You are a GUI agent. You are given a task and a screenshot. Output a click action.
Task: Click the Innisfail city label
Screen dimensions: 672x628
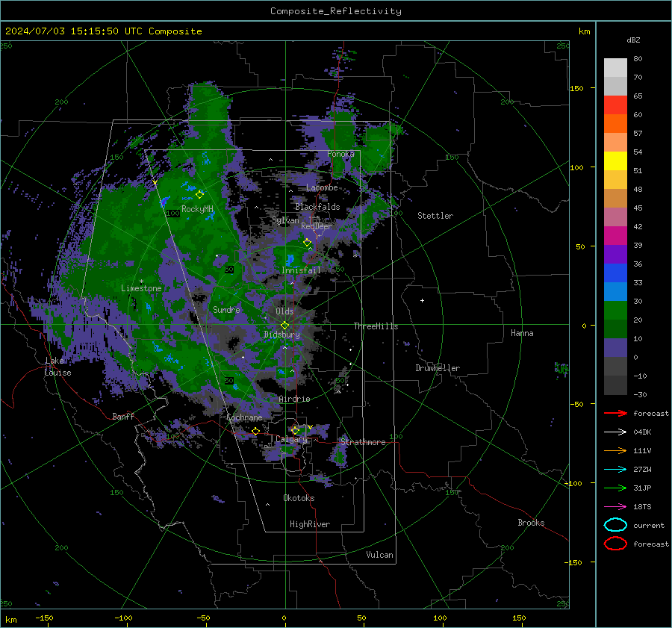coord(301,270)
